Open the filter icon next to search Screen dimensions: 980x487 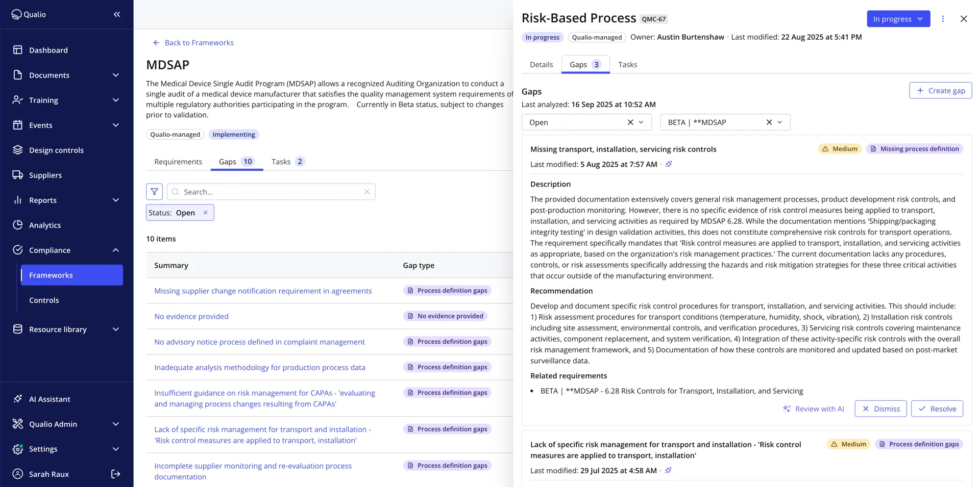tap(154, 192)
